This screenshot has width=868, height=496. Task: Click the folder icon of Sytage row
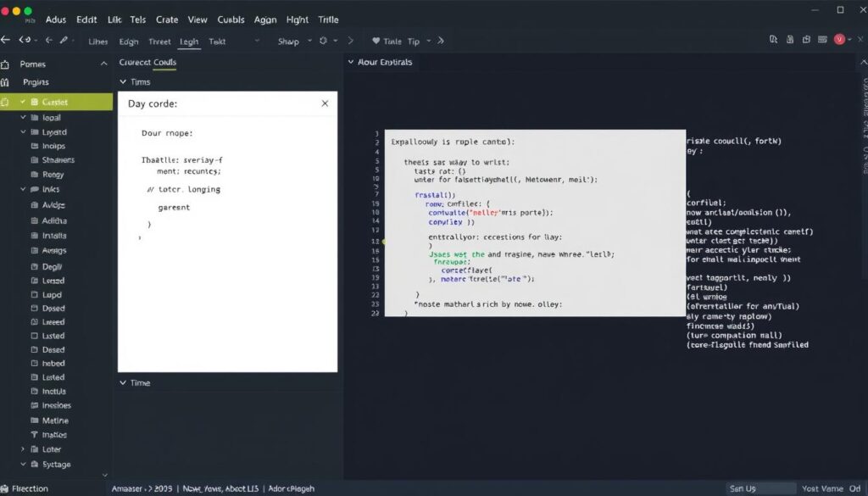tap(35, 465)
